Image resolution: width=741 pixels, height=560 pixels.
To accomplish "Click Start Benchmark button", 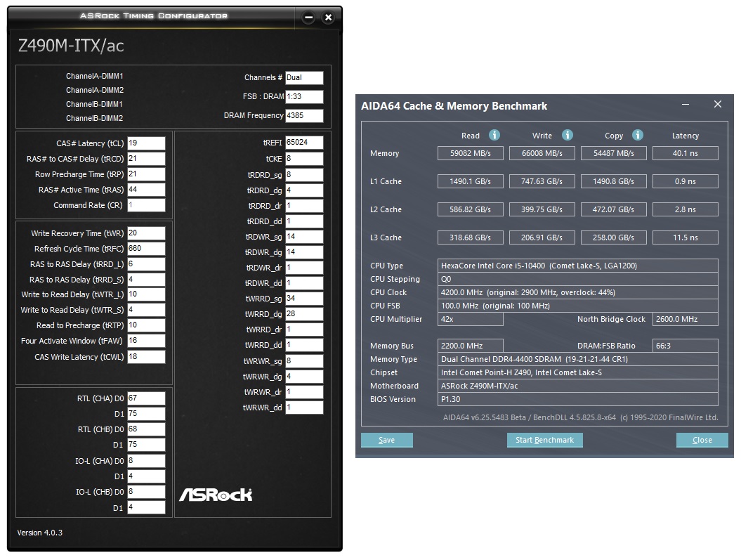I will pos(544,440).
